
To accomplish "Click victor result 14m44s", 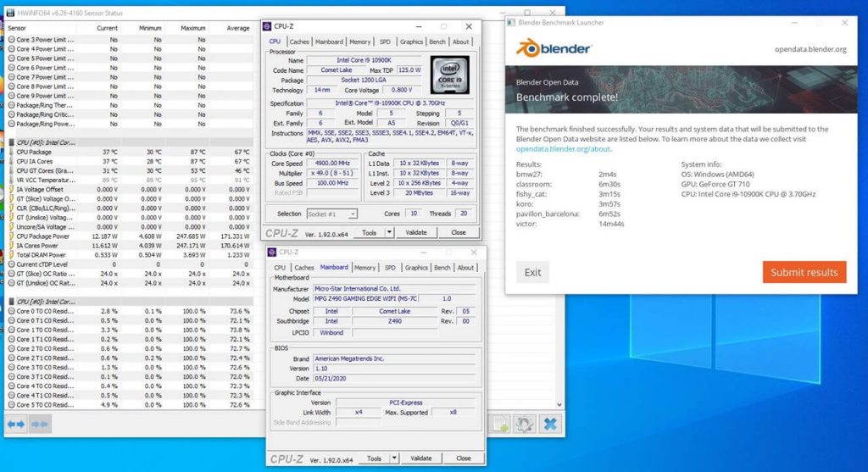I will tap(611, 224).
